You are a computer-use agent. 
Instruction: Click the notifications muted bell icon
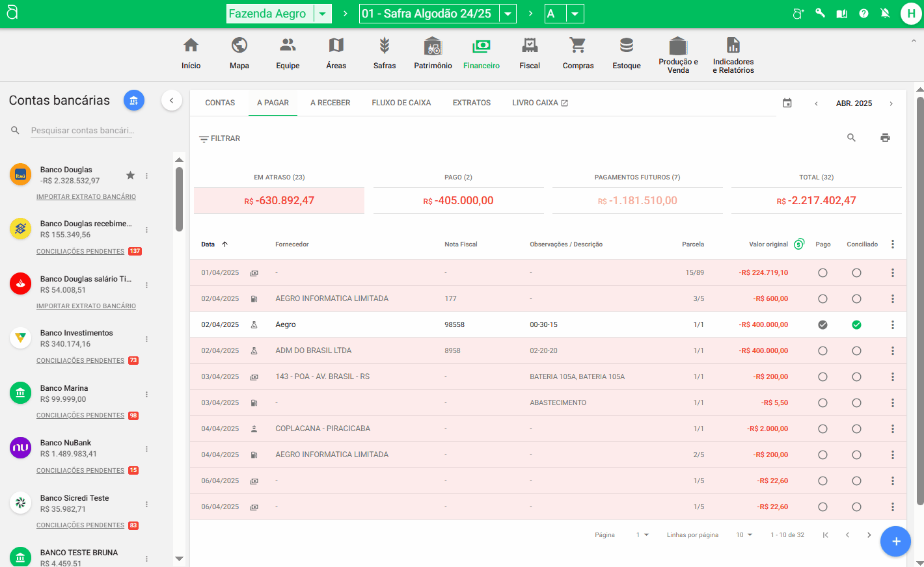tap(885, 13)
